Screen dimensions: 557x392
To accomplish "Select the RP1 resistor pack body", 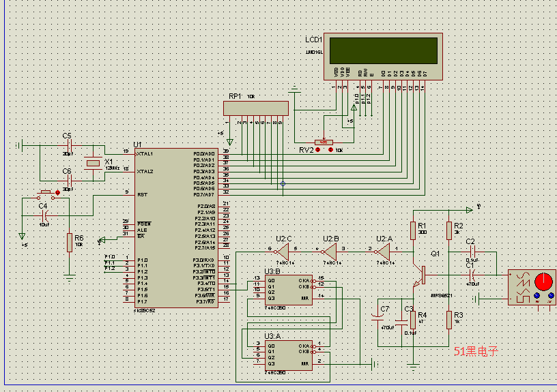I will point(256,108).
